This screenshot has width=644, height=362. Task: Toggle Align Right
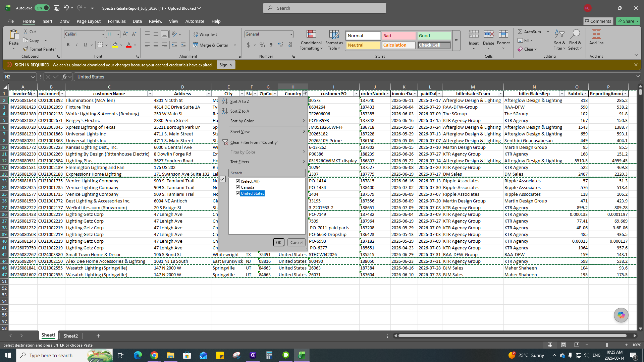165,45
